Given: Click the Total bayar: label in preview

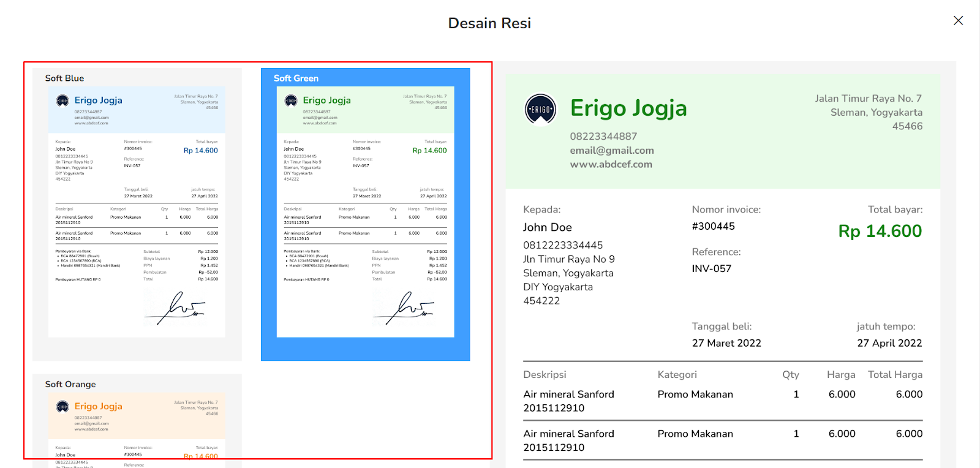Looking at the screenshot, I should coord(895,209).
